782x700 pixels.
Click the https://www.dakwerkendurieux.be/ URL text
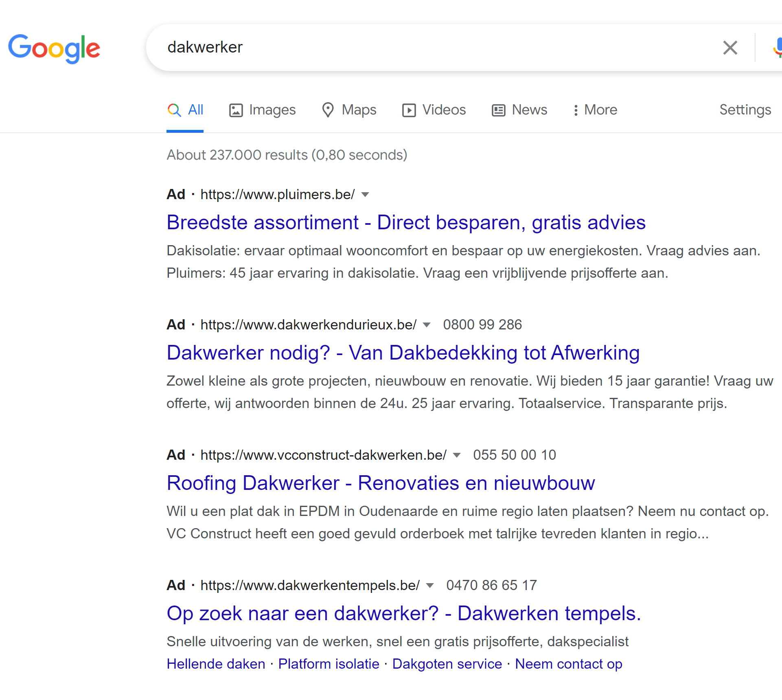point(309,325)
